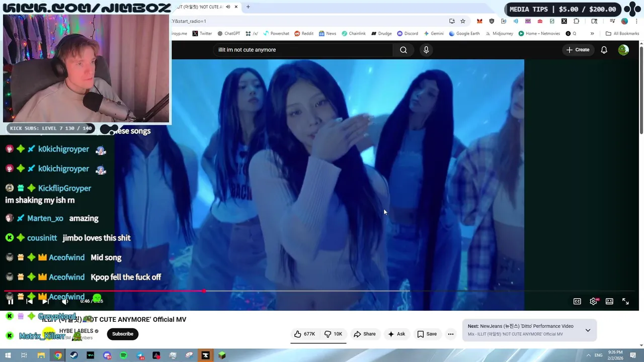Open the YouTube account avatar menu
The width and height of the screenshot is (644, 362).
point(623,50)
